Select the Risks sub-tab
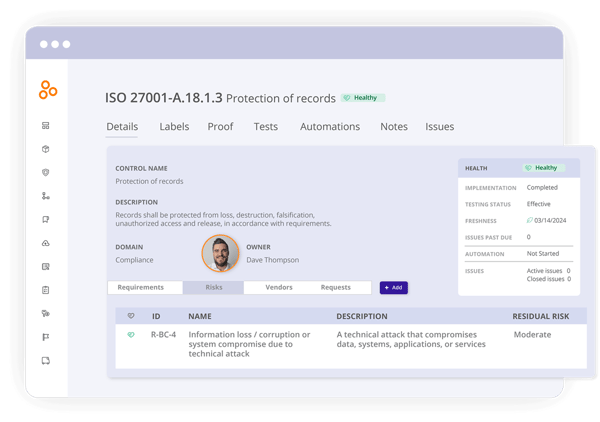The width and height of the screenshot is (600, 422). pyautogui.click(x=214, y=287)
